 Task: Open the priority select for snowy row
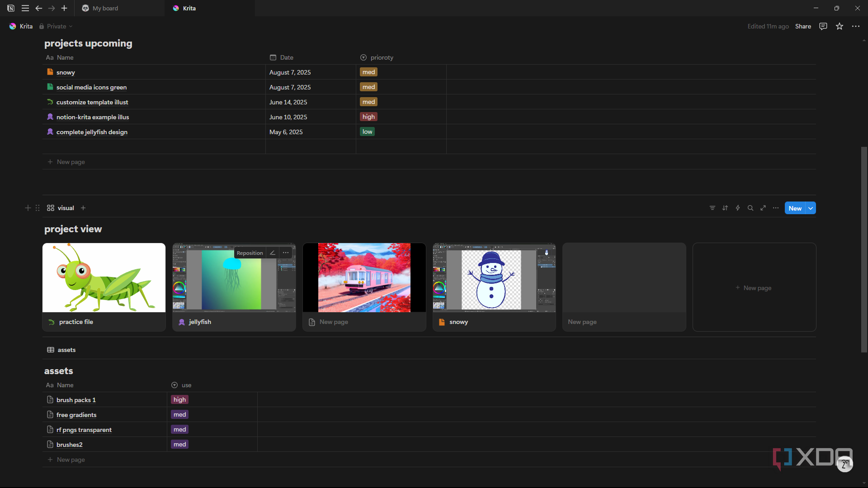pos(369,72)
